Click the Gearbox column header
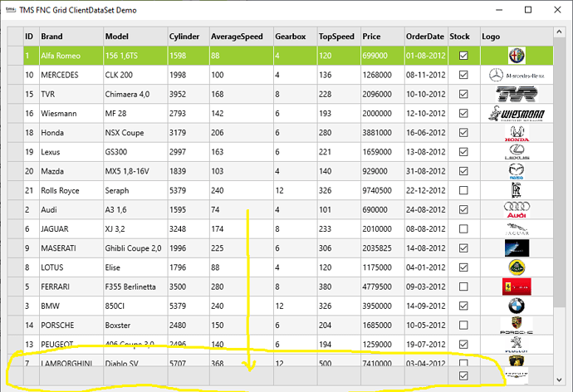Screen dimensions: 573x392 [296, 37]
